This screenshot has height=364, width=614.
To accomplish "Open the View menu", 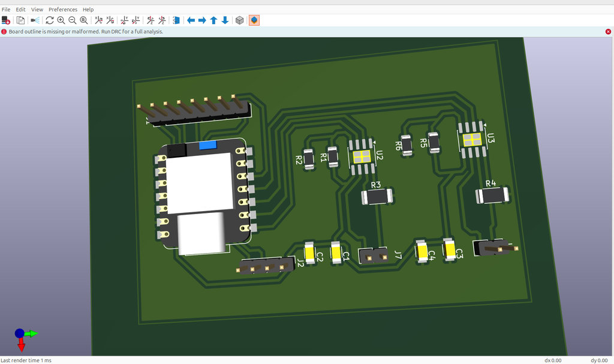I will [37, 10].
